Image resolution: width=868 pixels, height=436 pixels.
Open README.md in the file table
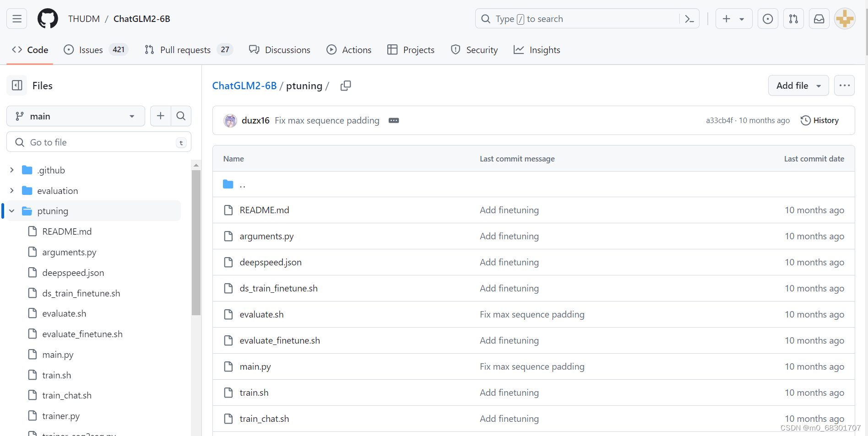coord(264,210)
